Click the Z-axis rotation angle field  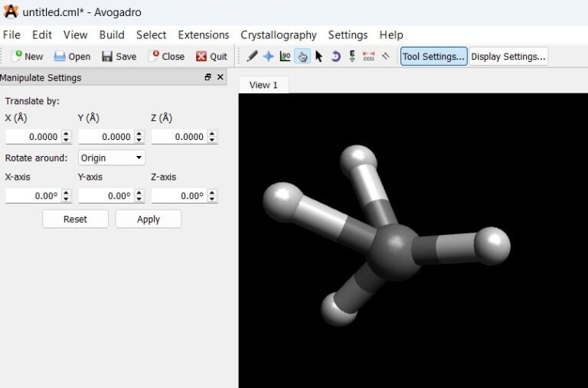[x=179, y=196]
